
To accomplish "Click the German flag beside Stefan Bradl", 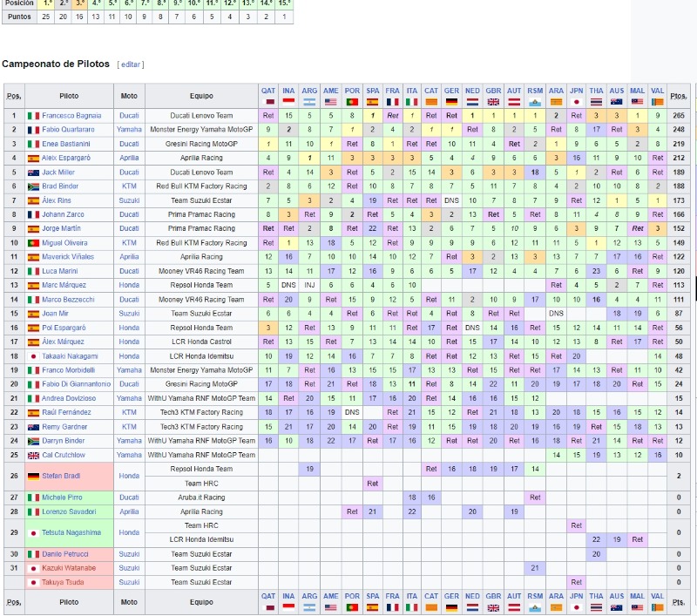I will pos(33,477).
